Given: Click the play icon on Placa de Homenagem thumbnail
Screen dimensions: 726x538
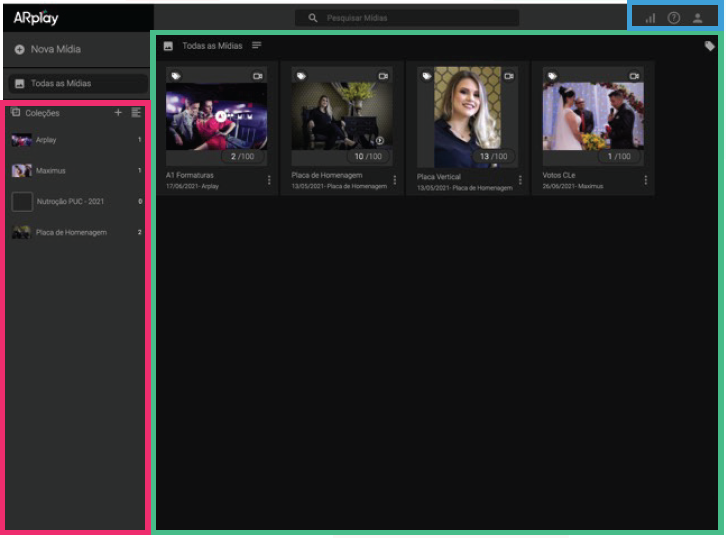Looking at the screenshot, I should 380,140.
